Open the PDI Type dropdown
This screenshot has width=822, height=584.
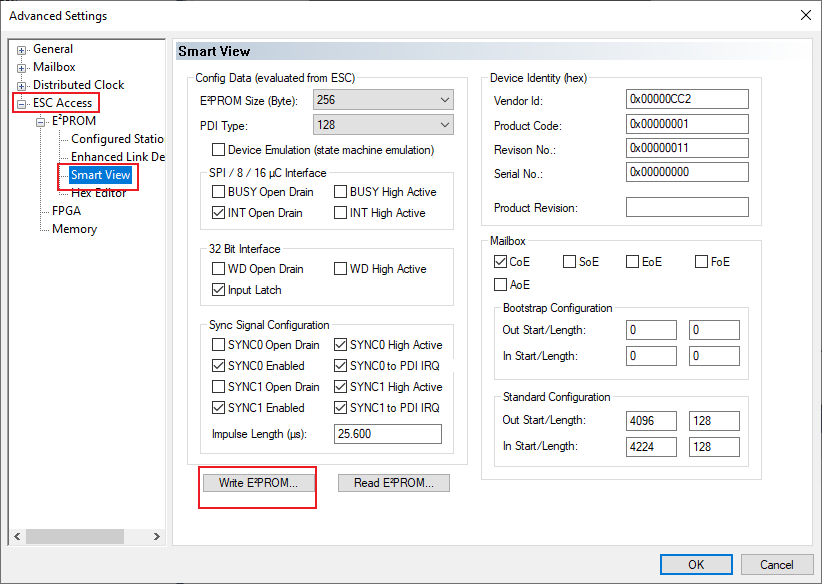(x=444, y=125)
